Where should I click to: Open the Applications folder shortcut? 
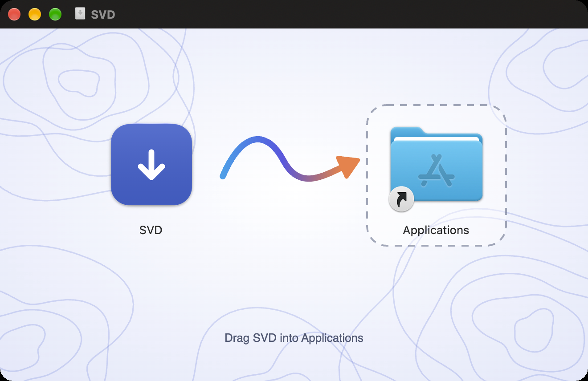pyautogui.click(x=436, y=169)
